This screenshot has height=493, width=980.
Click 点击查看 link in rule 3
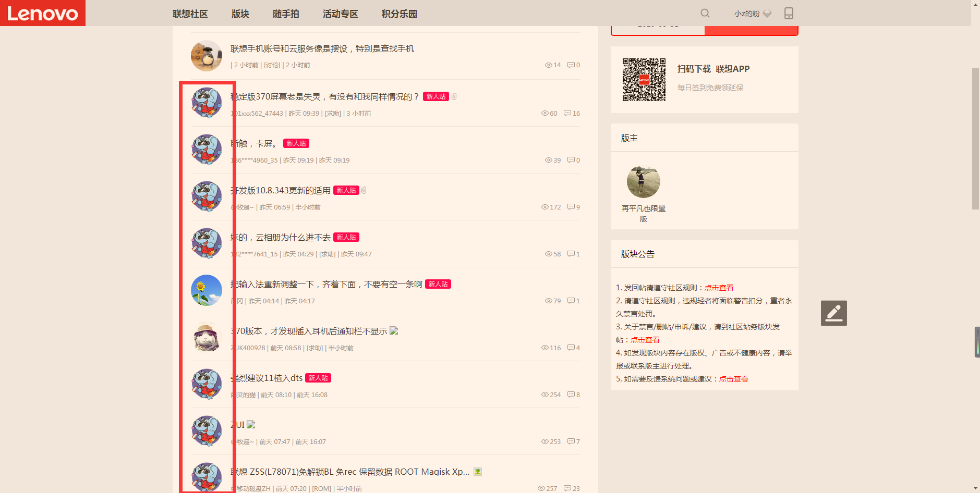click(645, 340)
